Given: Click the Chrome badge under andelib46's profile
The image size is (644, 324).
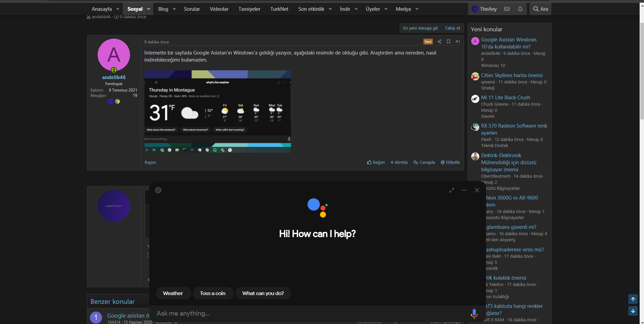Looking at the screenshot, I should [117, 101].
